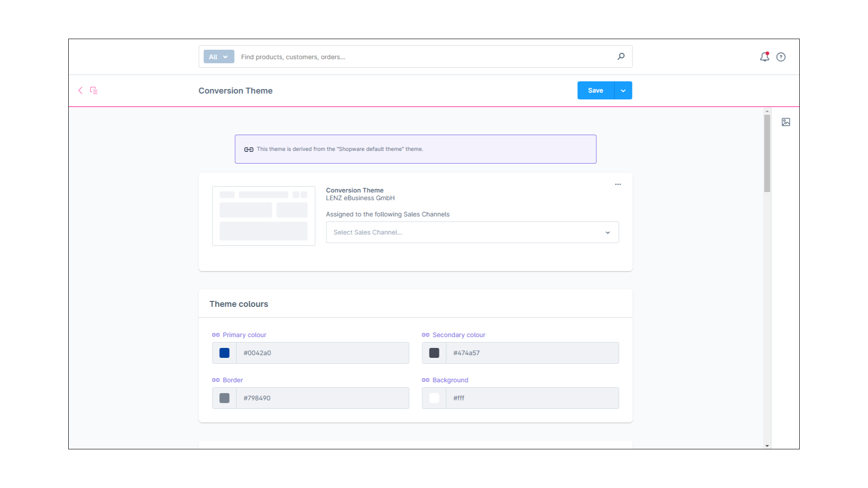
Task: Click the Primary colour hex field #0042a0
Action: [322, 353]
